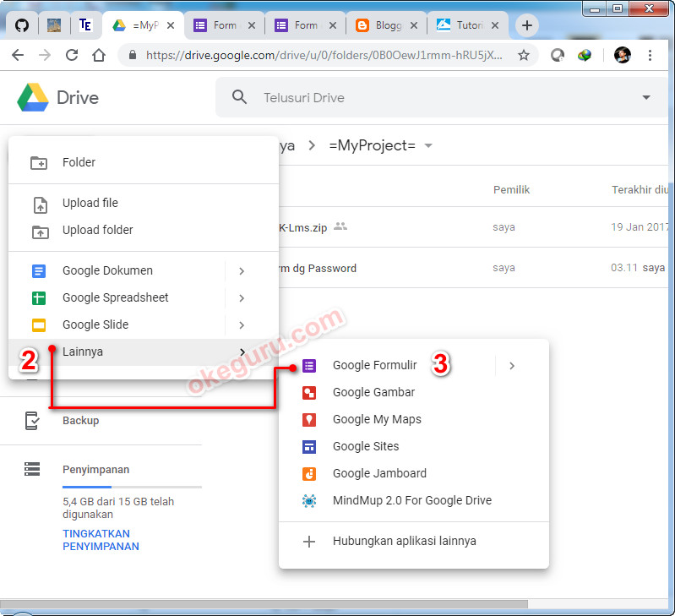Choose Upload file

click(144, 203)
